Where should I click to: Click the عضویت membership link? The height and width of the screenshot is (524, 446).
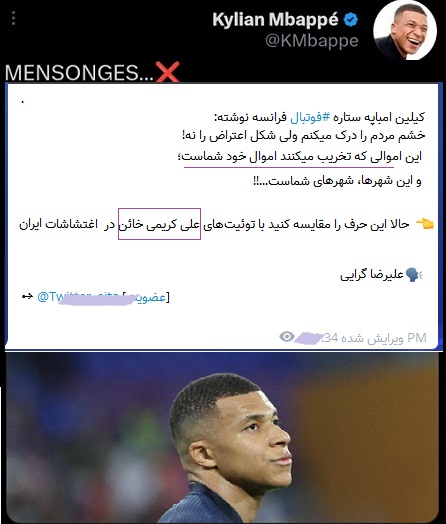147,297
